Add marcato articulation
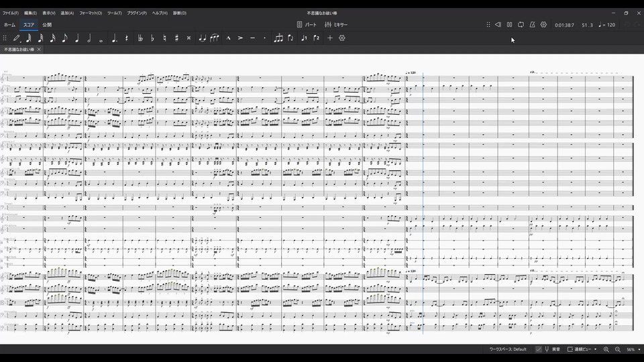 click(x=228, y=38)
